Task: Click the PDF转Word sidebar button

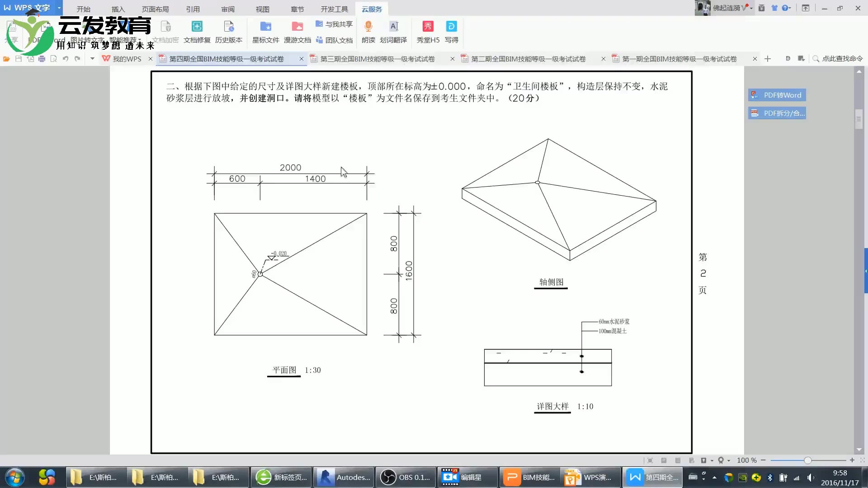Action: [776, 95]
